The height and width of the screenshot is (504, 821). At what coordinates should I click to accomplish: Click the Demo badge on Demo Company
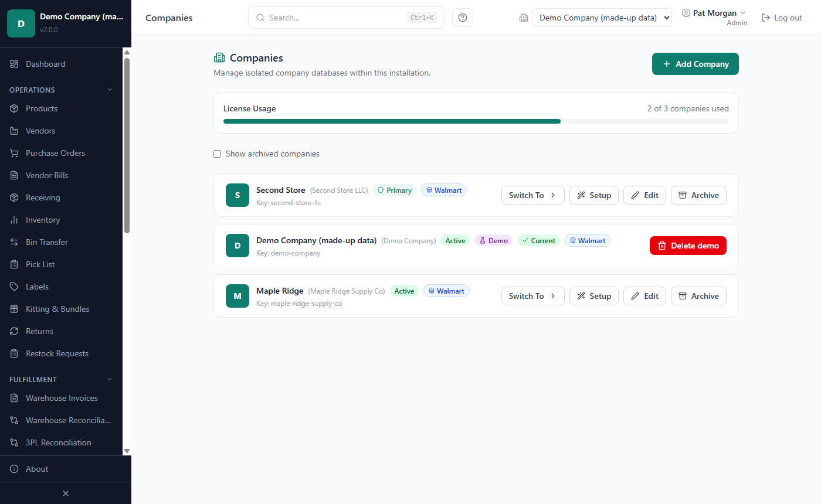493,240
